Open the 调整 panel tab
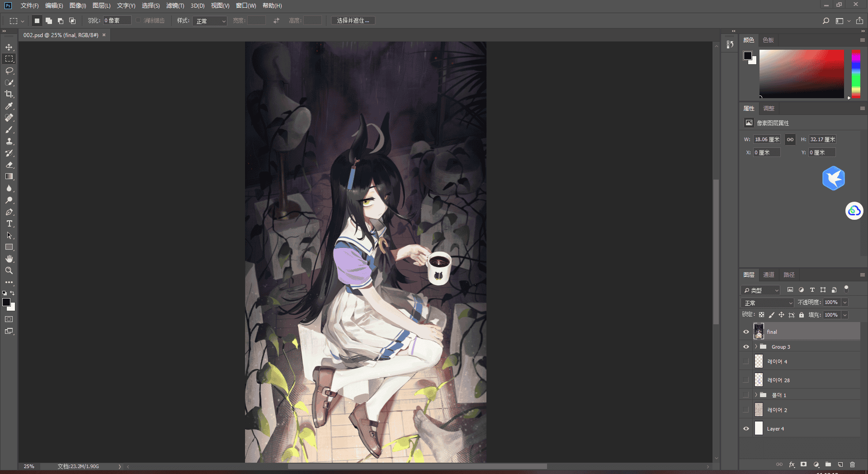868x474 pixels. [x=769, y=108]
